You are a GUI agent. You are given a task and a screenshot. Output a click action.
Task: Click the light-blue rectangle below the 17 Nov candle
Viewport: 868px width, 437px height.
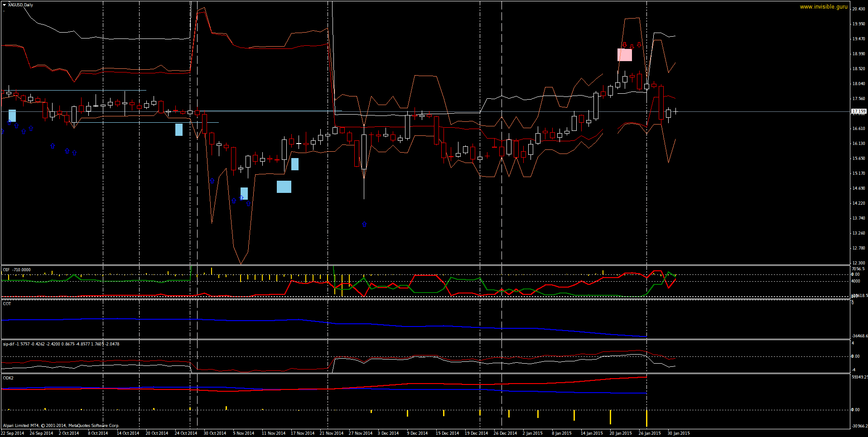[295, 164]
